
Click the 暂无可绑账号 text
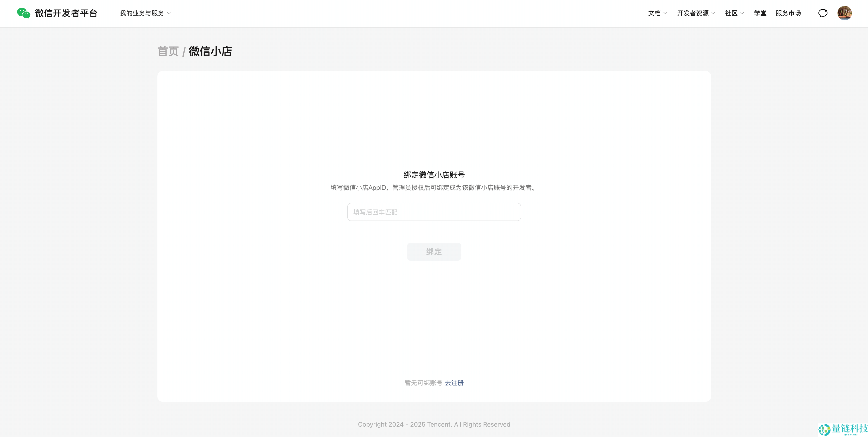(423, 383)
